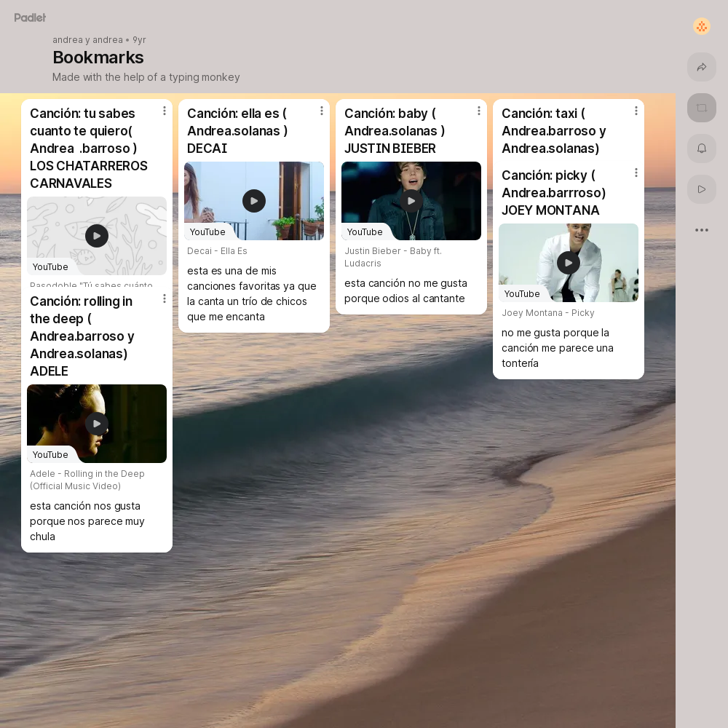Open 'Decai - Ella Es' link caption
Image resolution: width=728 pixels, height=728 pixels.
click(217, 251)
